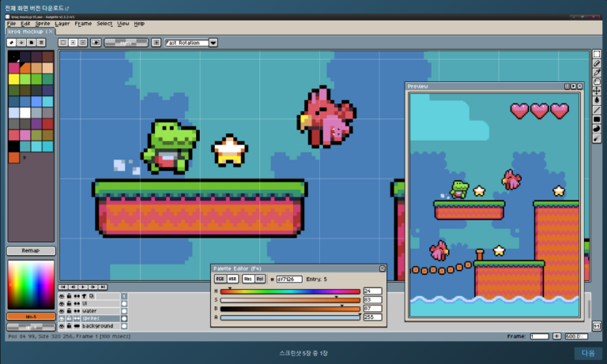The height and width of the screenshot is (364, 607).
Task: Play animation in the Preview window
Action: click(x=573, y=86)
